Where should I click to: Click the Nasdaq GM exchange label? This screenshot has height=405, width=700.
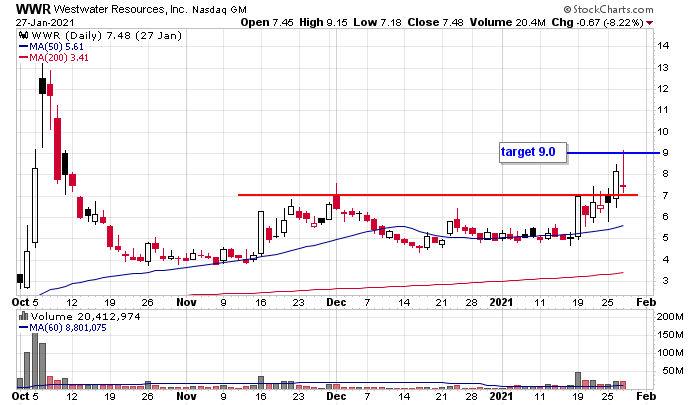[x=219, y=10]
